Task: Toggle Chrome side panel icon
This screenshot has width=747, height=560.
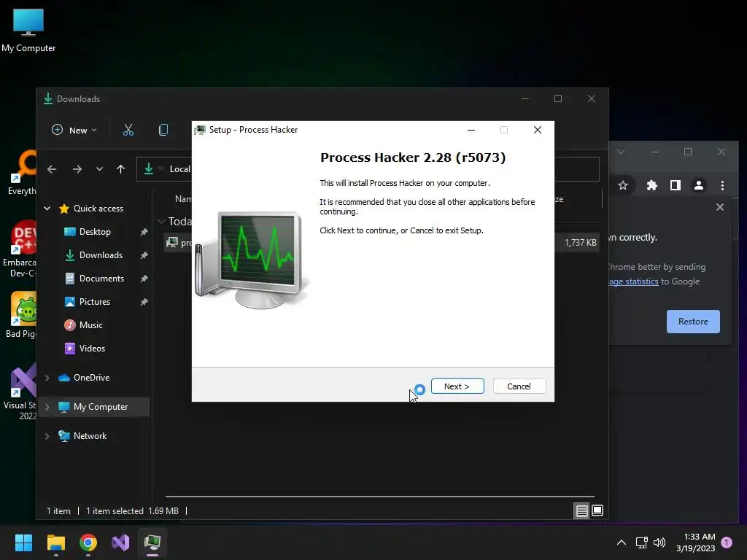Action: pyautogui.click(x=675, y=185)
